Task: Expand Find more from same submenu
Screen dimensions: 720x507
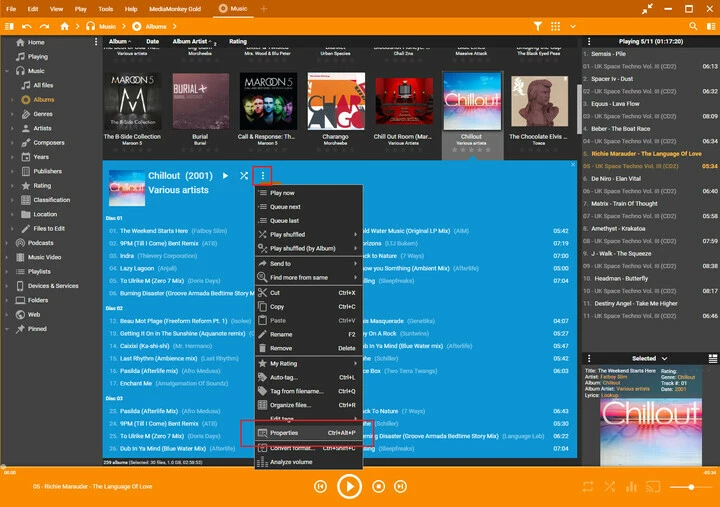Action: pos(309,277)
